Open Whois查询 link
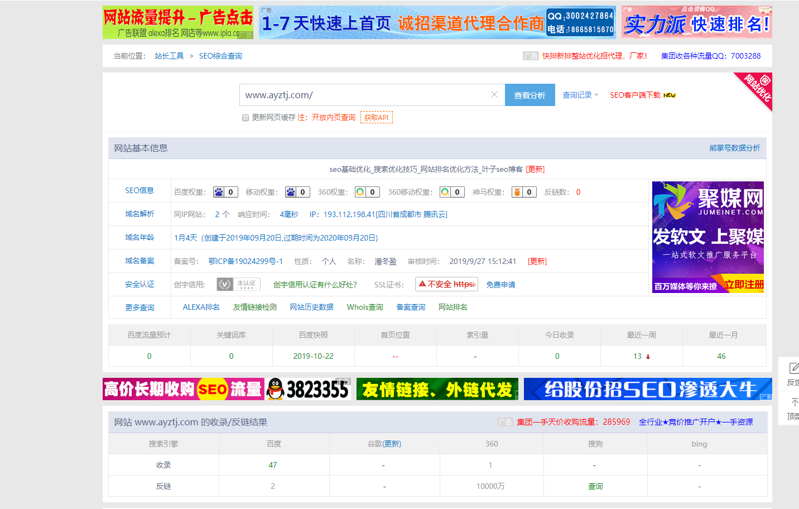This screenshot has width=799, height=509. pyautogui.click(x=365, y=307)
